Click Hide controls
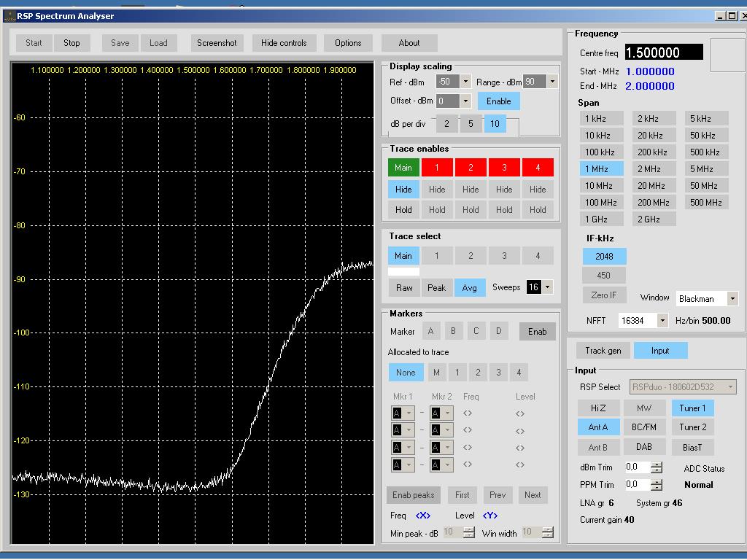 [284, 43]
